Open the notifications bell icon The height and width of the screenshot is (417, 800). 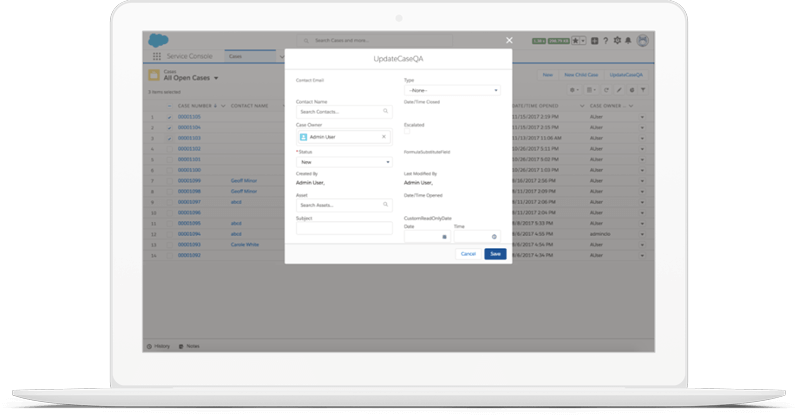630,41
